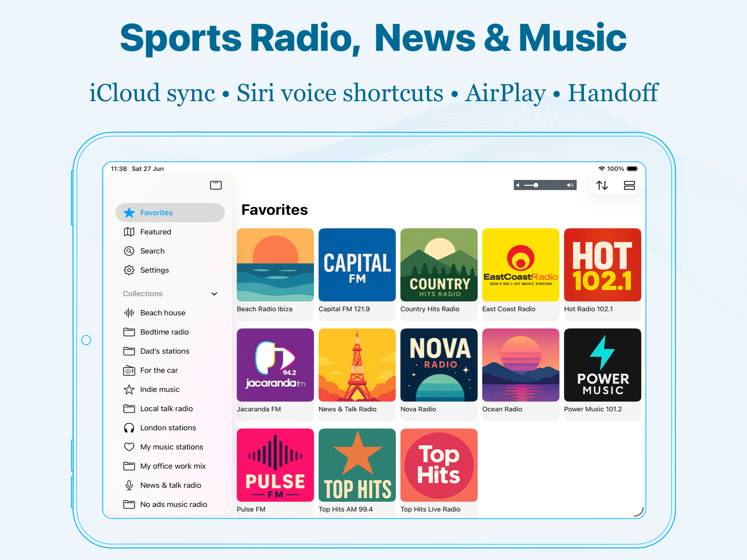Open the My music stations collection
747x560 pixels.
coord(170,447)
